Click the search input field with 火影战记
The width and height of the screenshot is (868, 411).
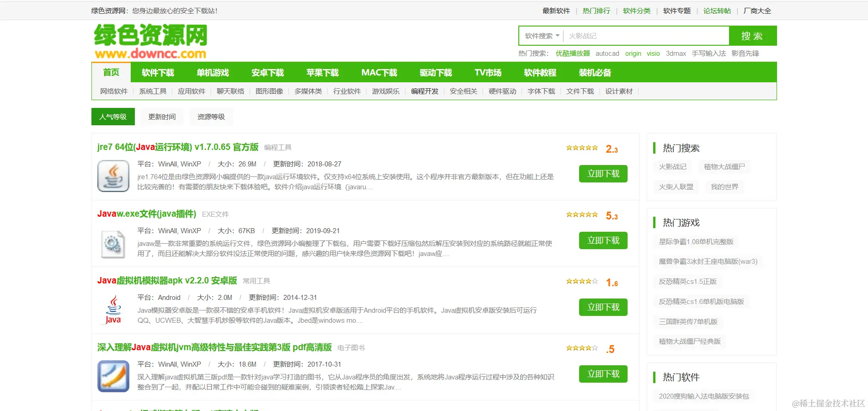(646, 36)
